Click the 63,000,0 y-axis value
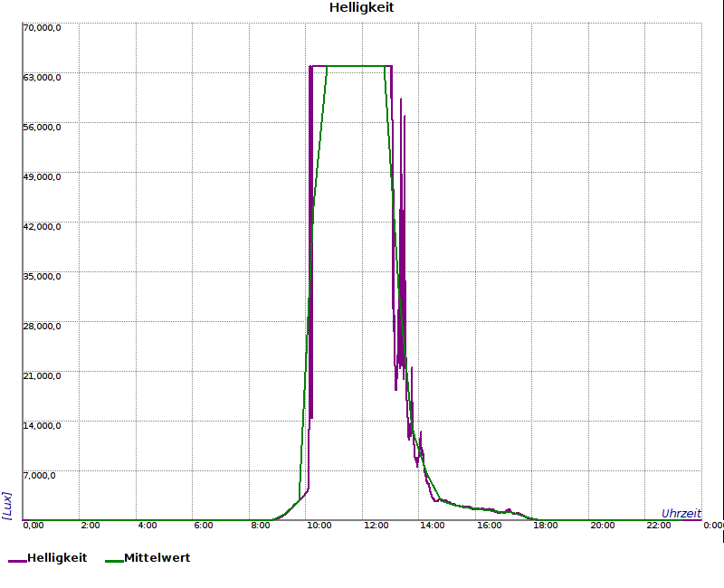 tap(42, 78)
